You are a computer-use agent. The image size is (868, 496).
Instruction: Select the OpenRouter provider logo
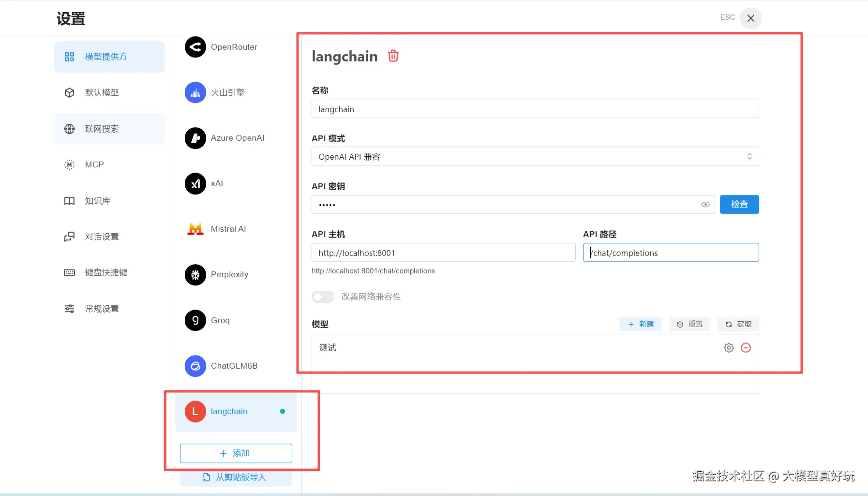tap(195, 47)
